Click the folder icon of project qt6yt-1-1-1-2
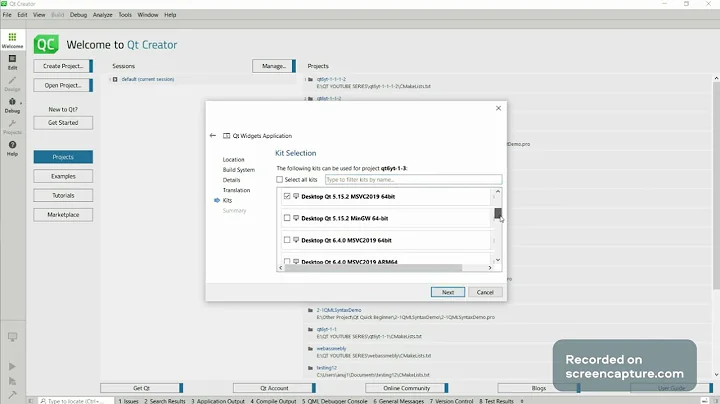Viewport: 720px width, 404px height. tap(311, 79)
